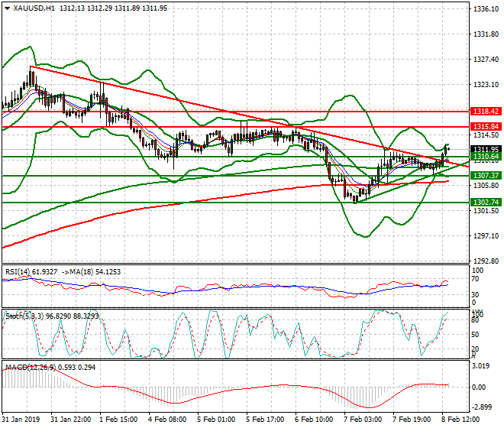Click the 1 Feb 15:00 time axis label
The image size is (504, 428).
117,420
